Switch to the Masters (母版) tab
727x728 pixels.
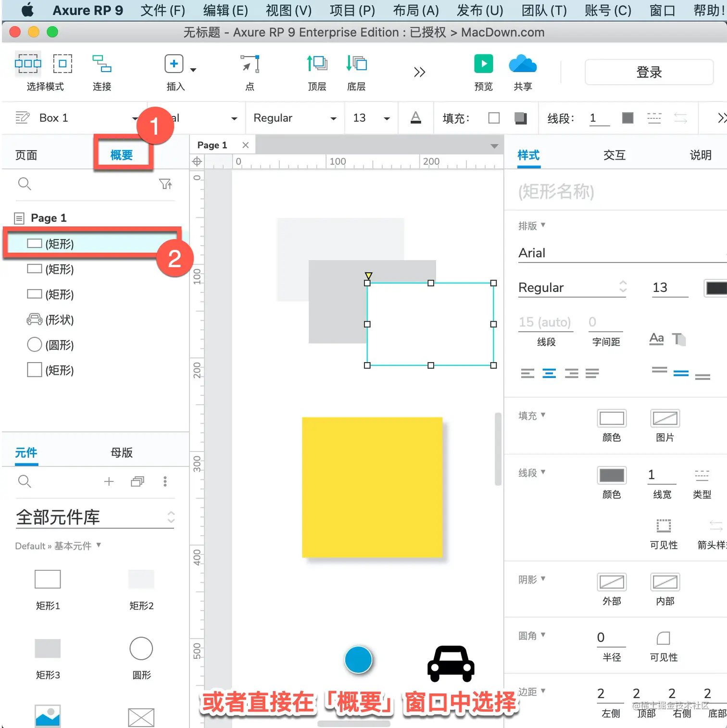coord(122,452)
